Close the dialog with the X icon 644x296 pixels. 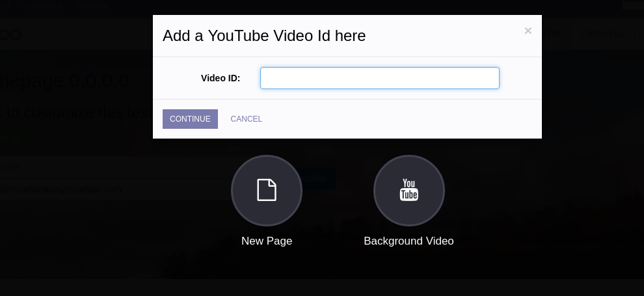point(528,31)
